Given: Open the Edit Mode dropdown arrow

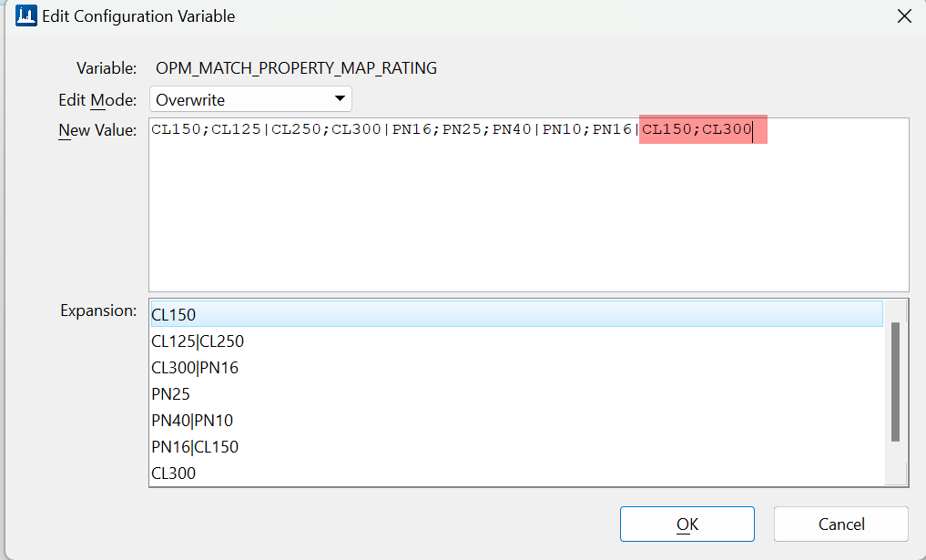Looking at the screenshot, I should click(339, 98).
